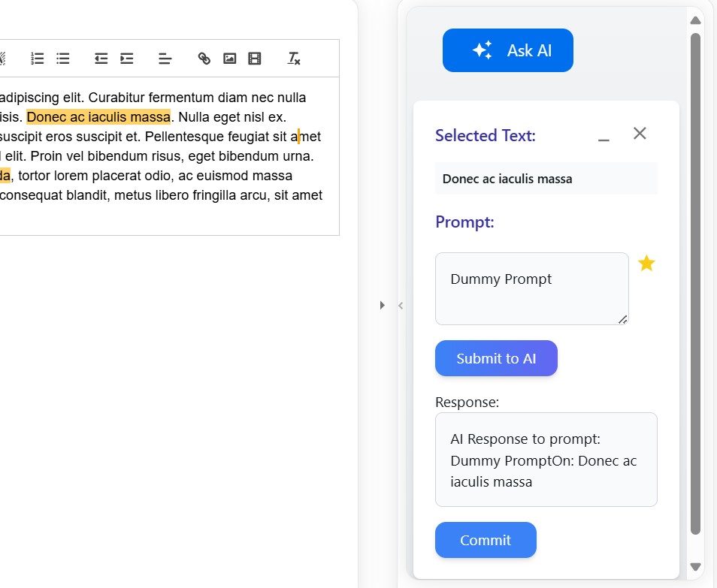The image size is (717, 588).
Task: Click highlighted text 'Donec ac iaculis massa' in editor
Action: point(98,117)
